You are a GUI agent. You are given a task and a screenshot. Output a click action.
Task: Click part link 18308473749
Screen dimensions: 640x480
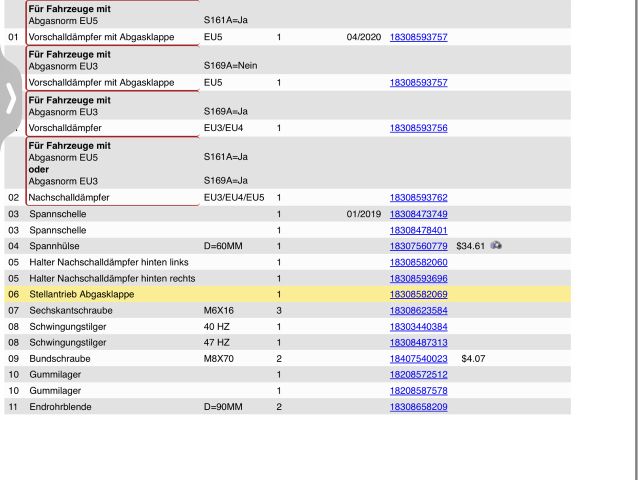click(x=418, y=214)
